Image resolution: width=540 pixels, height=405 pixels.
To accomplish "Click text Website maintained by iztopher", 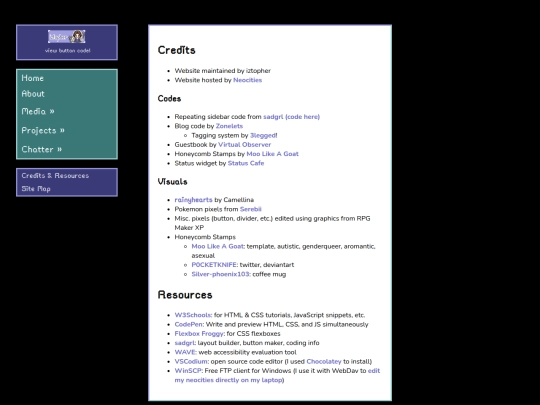I will click(x=222, y=71).
